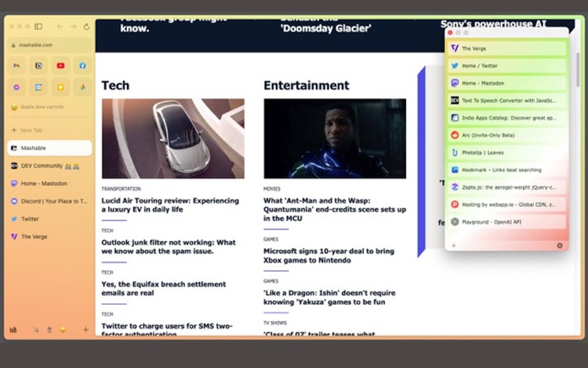Click the plus icon at sidebar bottom
Viewport: 588px width, 368px height.
pyautogui.click(x=85, y=330)
